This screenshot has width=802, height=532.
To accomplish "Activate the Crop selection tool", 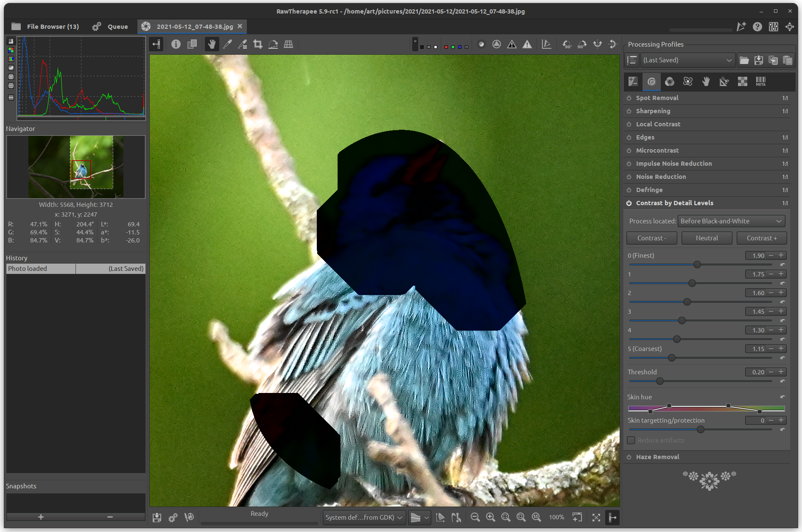I will pyautogui.click(x=257, y=44).
